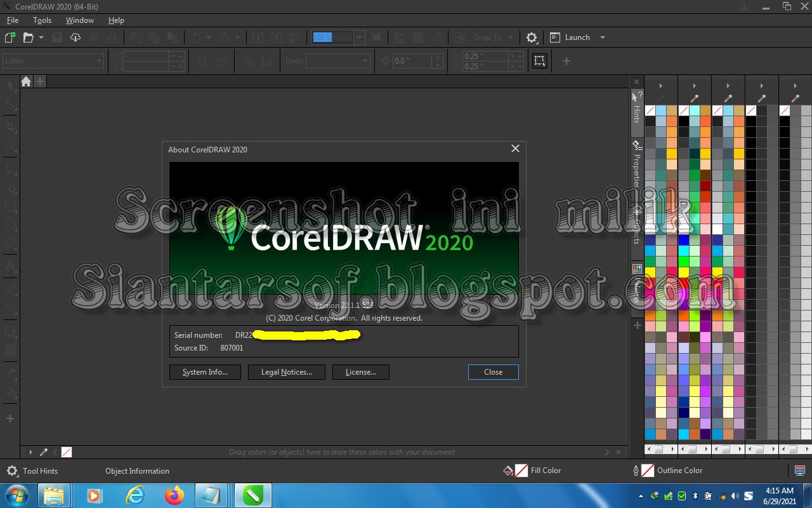
Task: Click the License... button
Action: pyautogui.click(x=361, y=372)
